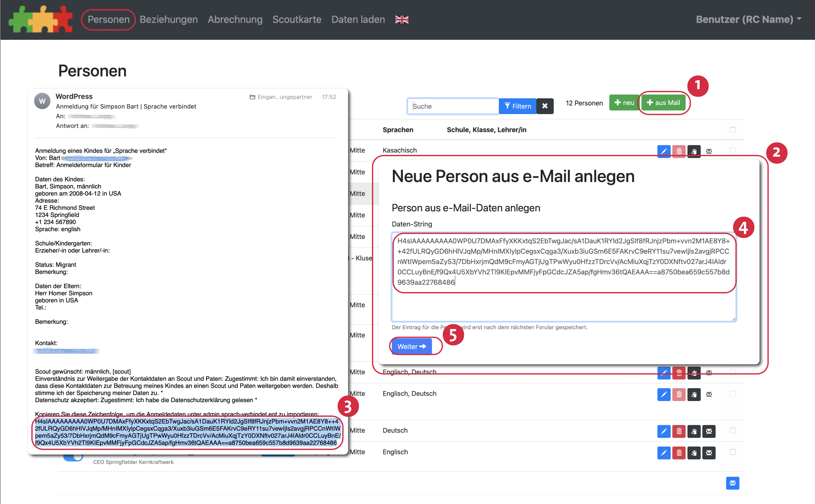Click the X button to clear the search filter
The height and width of the screenshot is (504, 815).
point(545,106)
